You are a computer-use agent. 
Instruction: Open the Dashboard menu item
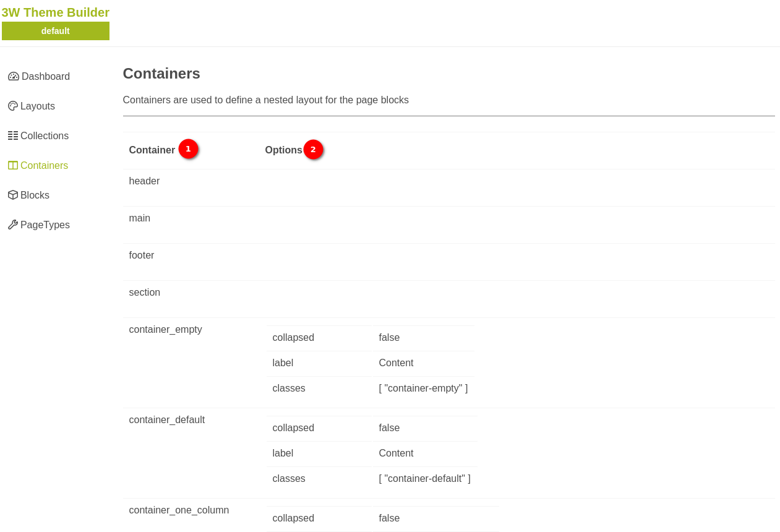click(45, 77)
